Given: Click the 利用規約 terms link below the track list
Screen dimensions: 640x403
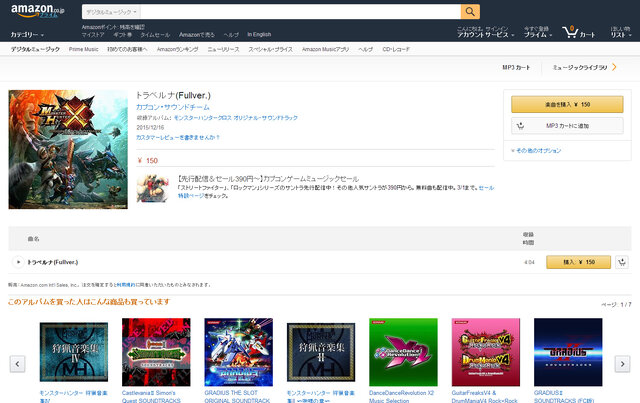Looking at the screenshot, I should pos(126,285).
